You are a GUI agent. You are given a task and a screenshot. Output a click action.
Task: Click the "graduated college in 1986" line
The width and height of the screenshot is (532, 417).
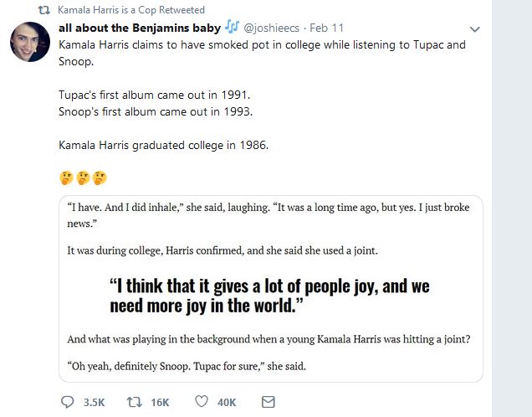(163, 144)
